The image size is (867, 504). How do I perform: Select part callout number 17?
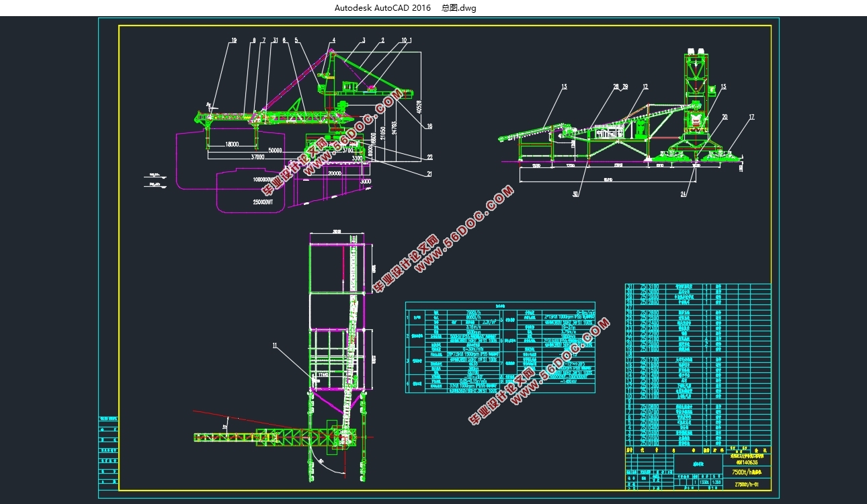tap(751, 117)
